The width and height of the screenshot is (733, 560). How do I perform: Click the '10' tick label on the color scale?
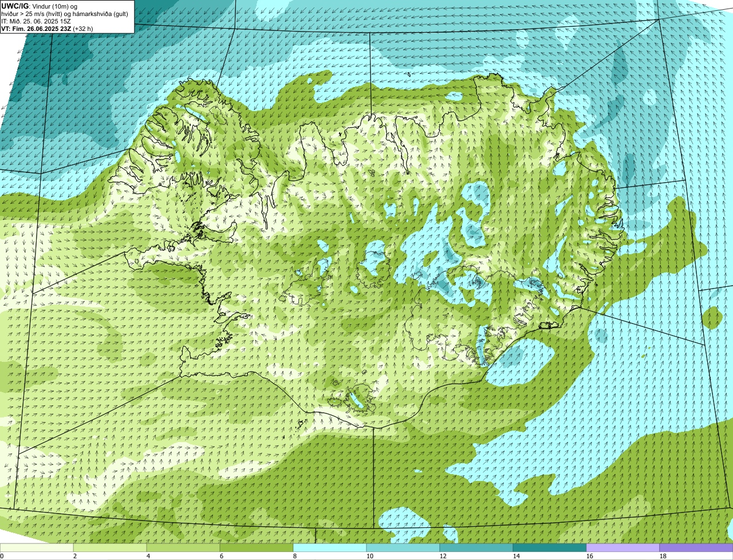370,556
